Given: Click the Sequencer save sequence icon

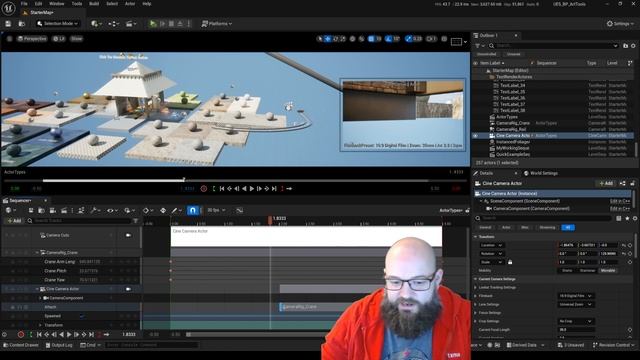Looking at the screenshot, I should coord(31,210).
